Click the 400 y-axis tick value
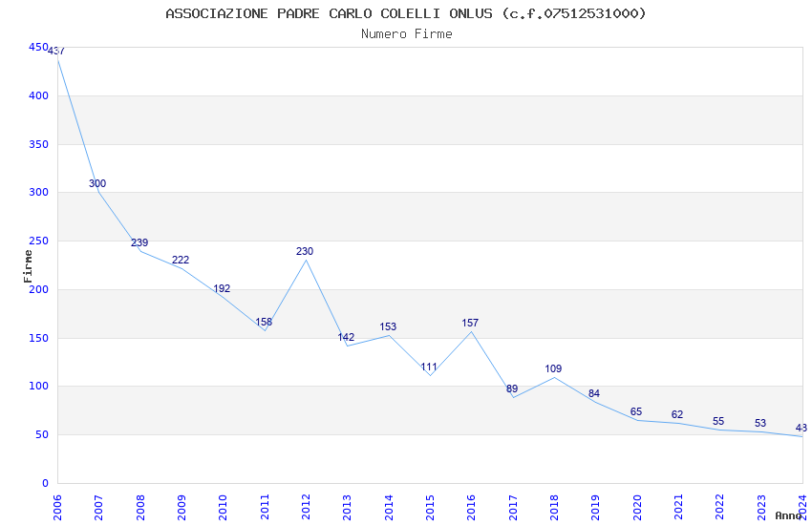This screenshot has height=525, width=812. coord(38,95)
